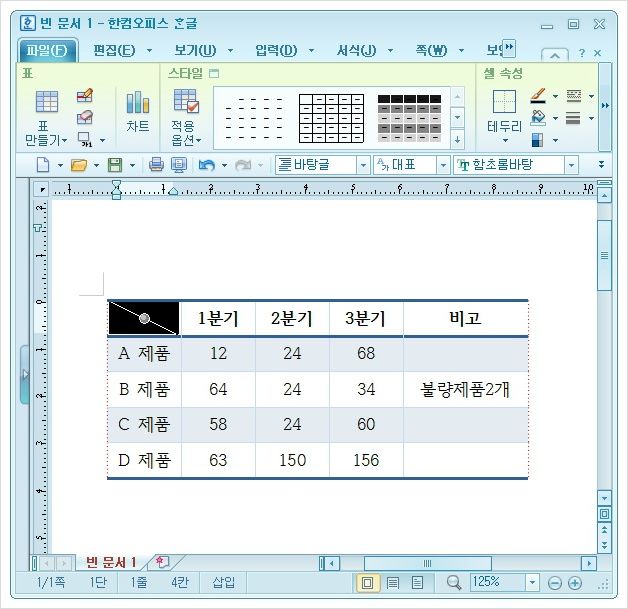The width and height of the screenshot is (628, 609).
Task: Click the border (테두리) icon
Action: point(504,101)
